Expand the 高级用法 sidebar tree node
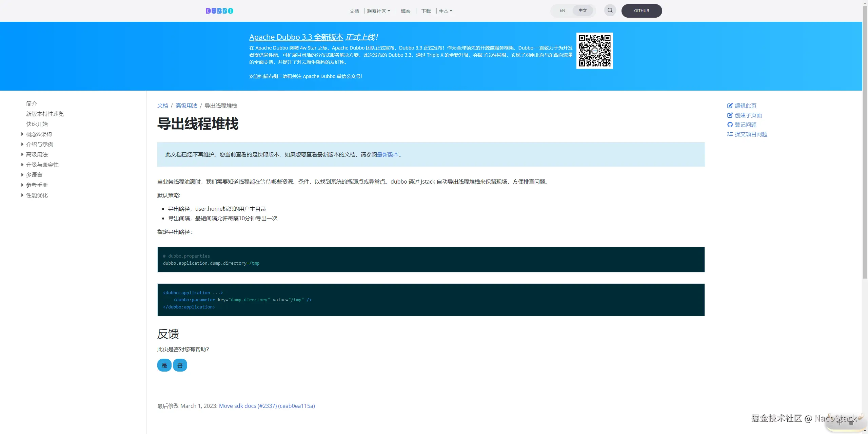This screenshot has width=868, height=434. pyautogui.click(x=22, y=154)
